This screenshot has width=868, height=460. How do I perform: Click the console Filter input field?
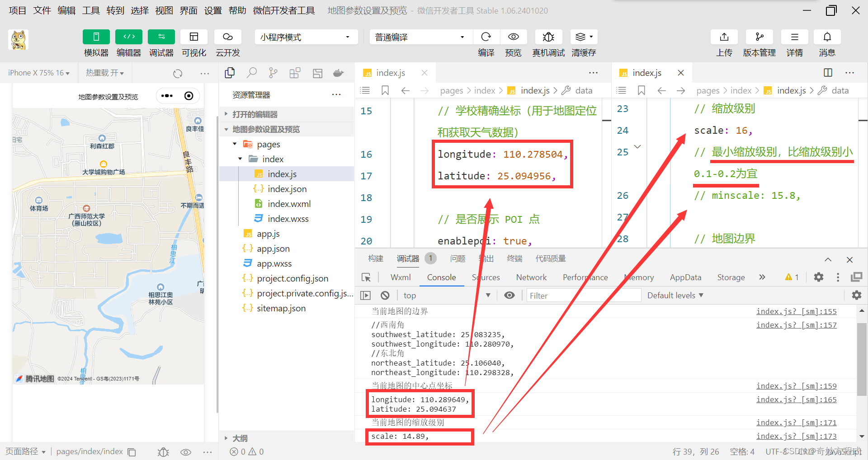(584, 296)
